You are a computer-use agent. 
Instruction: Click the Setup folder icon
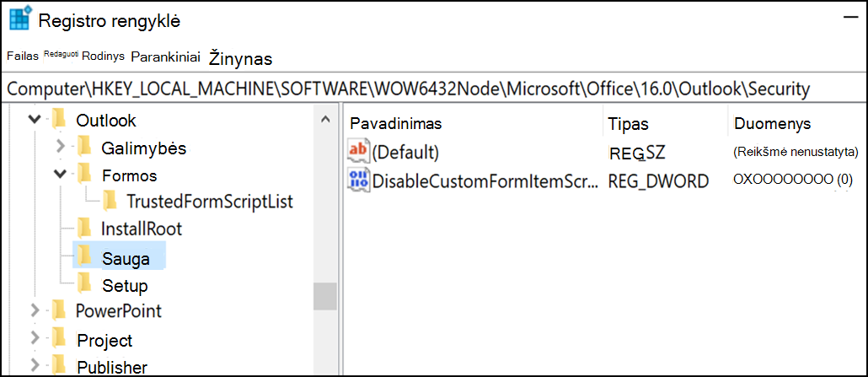click(x=83, y=283)
